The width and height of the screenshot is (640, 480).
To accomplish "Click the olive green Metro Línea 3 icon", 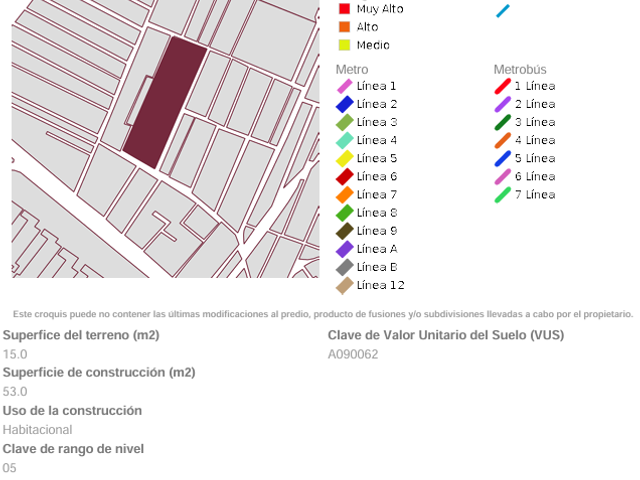I will click(x=344, y=122).
